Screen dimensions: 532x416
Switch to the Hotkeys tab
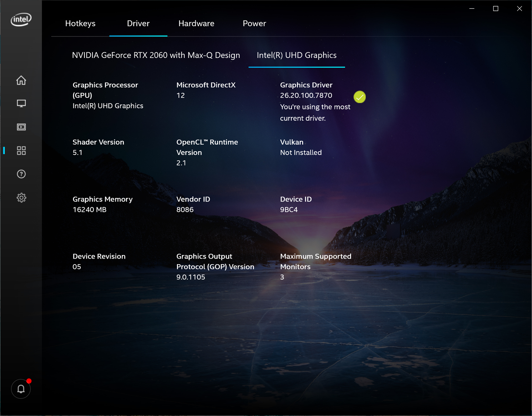click(x=80, y=24)
